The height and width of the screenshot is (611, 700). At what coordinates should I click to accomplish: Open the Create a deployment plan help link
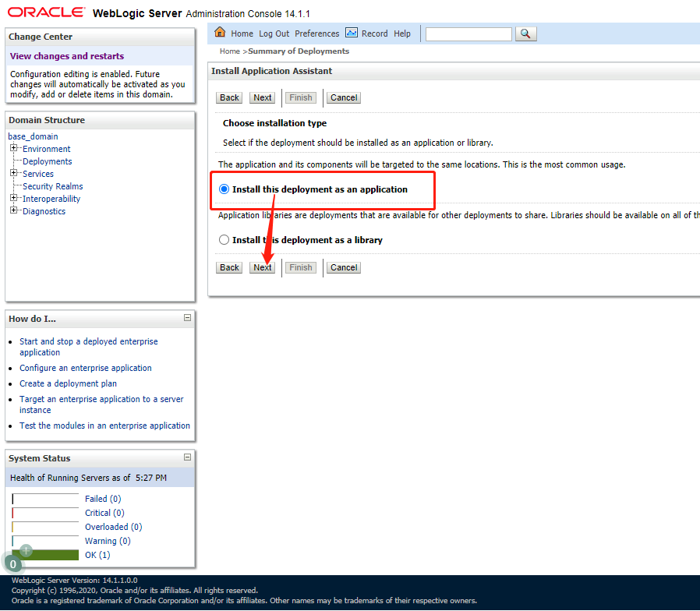coord(68,383)
